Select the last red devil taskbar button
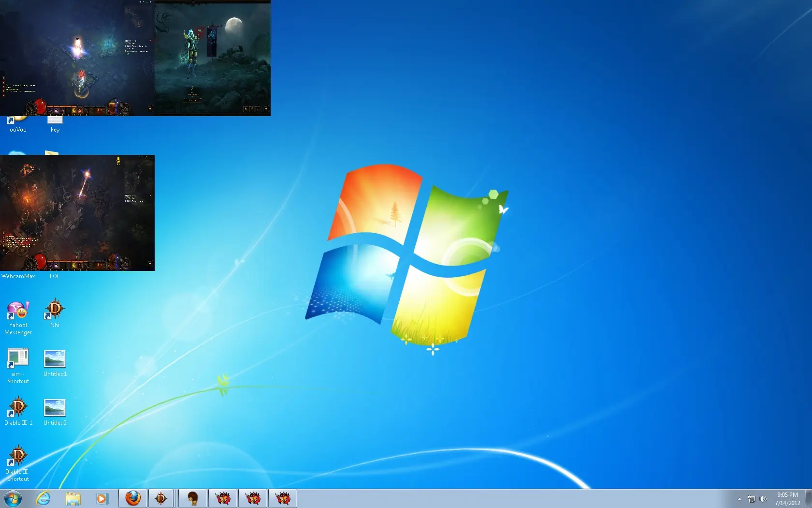Viewport: 812px width, 508px height. pyautogui.click(x=283, y=498)
